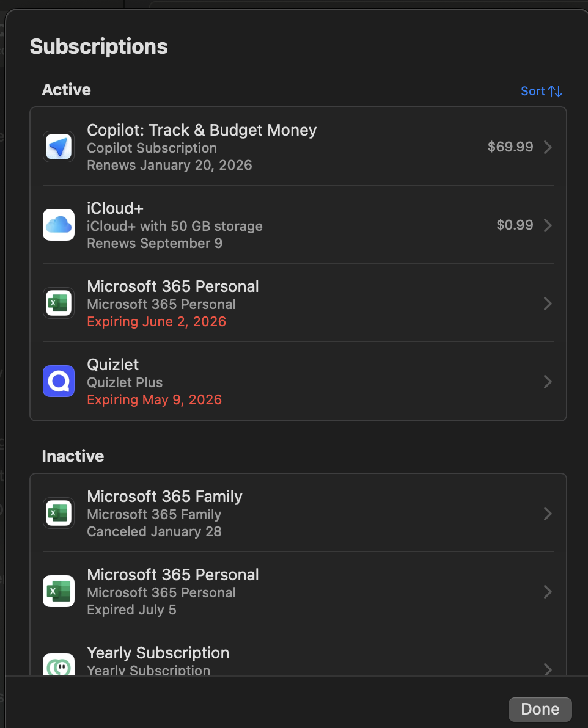This screenshot has width=588, height=728.
Task: Click the "Inactive" section heading
Action: point(73,456)
